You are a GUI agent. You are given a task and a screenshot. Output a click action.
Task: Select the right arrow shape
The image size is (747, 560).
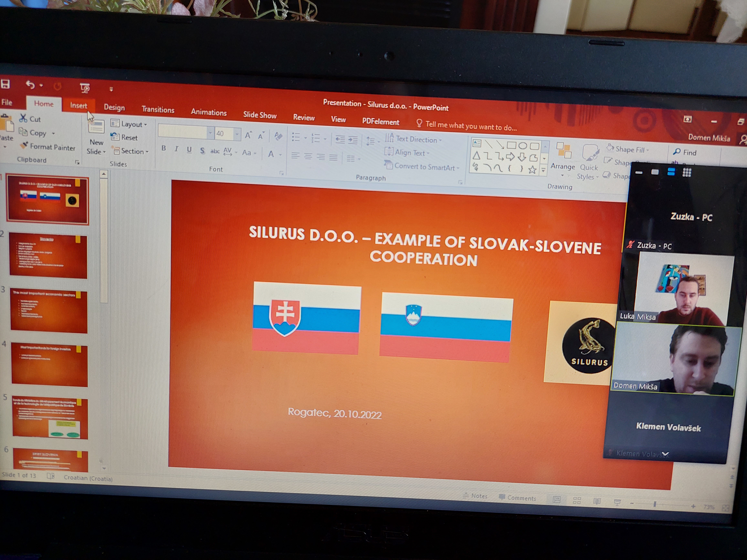510,157
